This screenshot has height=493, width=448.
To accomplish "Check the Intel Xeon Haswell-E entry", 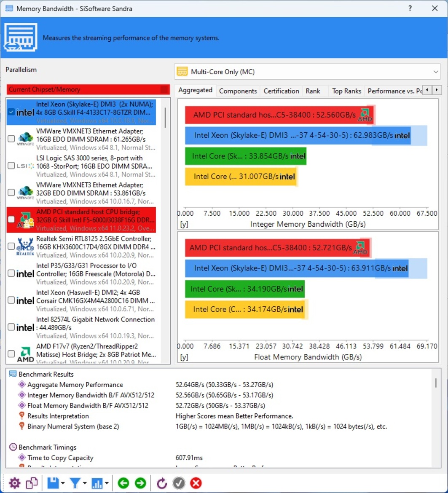I will tap(11, 300).
